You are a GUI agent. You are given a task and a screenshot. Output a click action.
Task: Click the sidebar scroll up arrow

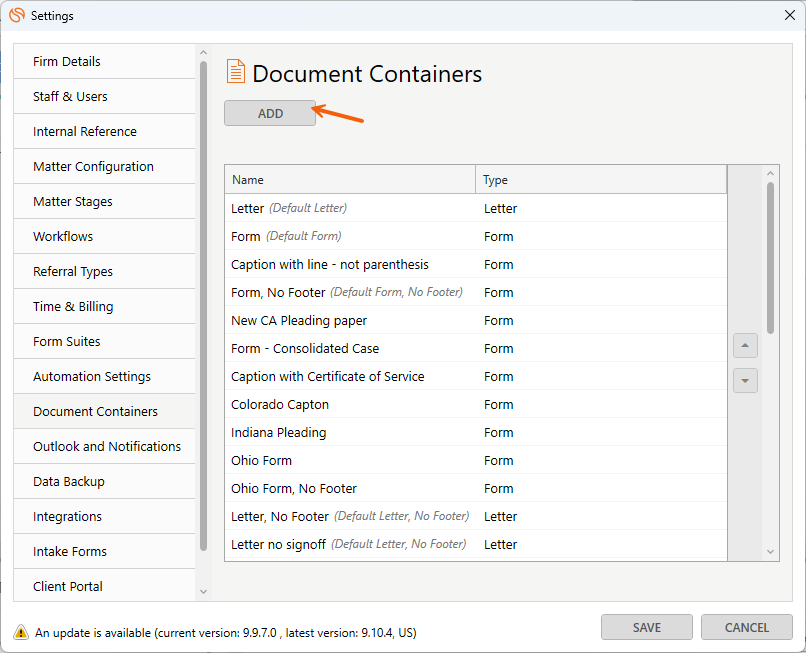pyautogui.click(x=203, y=52)
